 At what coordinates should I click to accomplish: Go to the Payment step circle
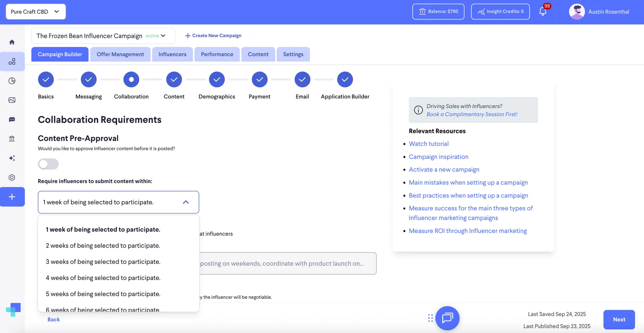point(259,80)
